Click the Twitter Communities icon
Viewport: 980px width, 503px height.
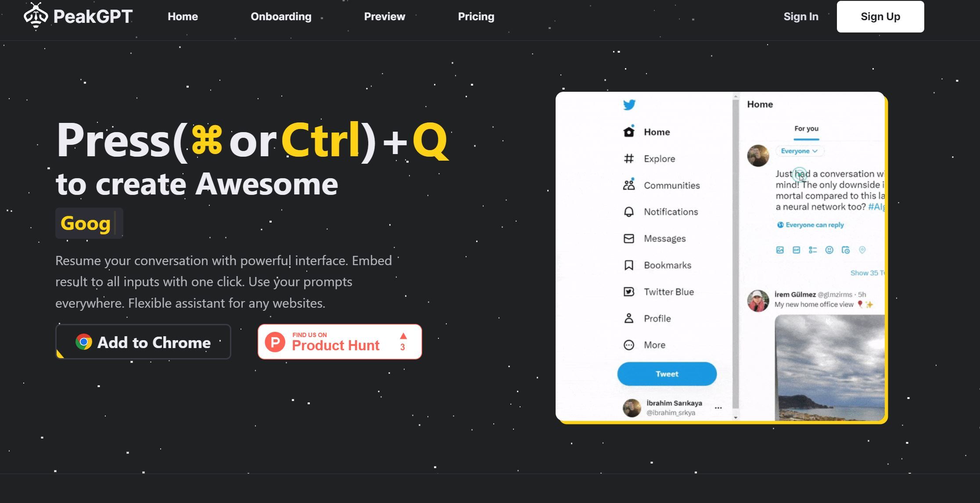click(x=628, y=185)
